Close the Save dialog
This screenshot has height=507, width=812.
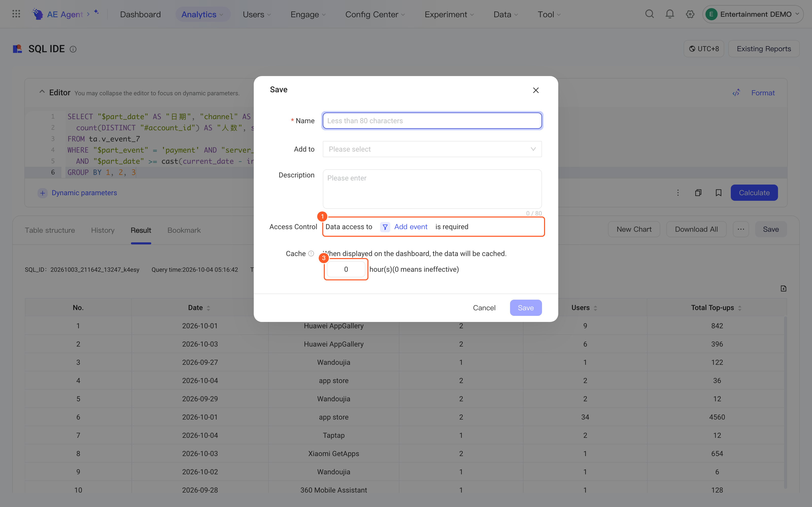[536, 90]
